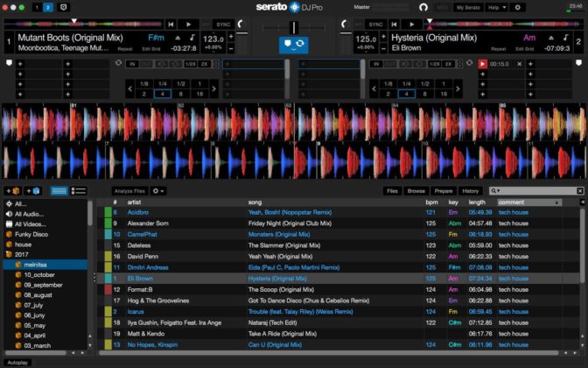Screen dimensions: 588x368
Task: Switch library to simple list view
Action: 79,191
